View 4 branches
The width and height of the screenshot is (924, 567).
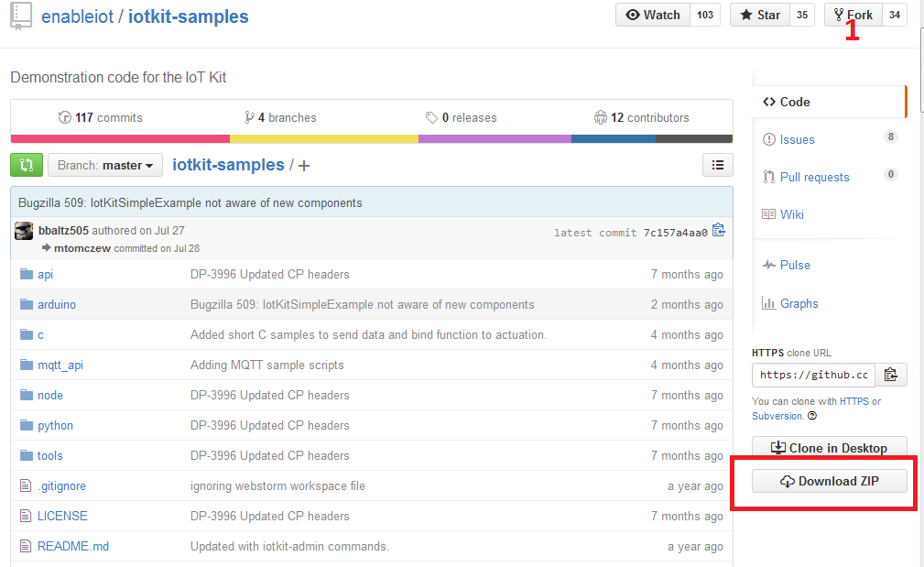tap(280, 118)
